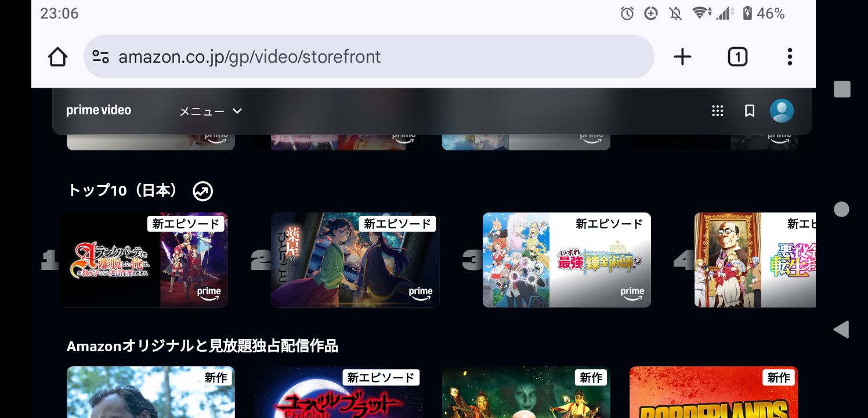Open the ユーベルブラット thumbnail
Image resolution: width=868 pixels, height=418 pixels.
pos(338,392)
